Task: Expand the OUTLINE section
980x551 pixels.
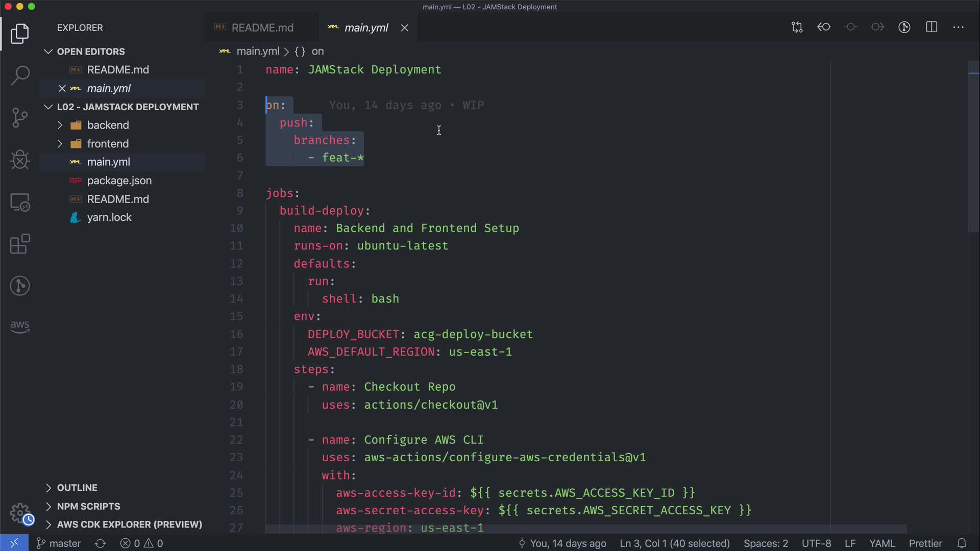Action: 77,488
